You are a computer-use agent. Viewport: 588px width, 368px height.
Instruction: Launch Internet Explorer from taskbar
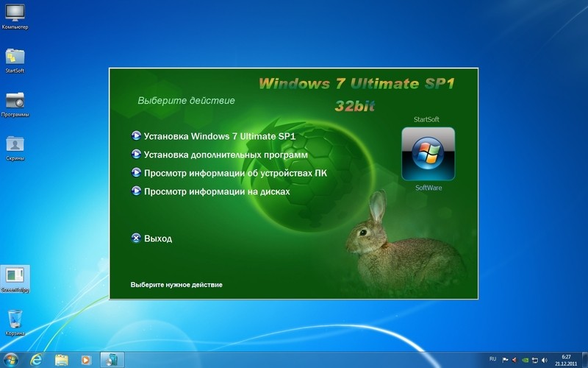[36, 360]
